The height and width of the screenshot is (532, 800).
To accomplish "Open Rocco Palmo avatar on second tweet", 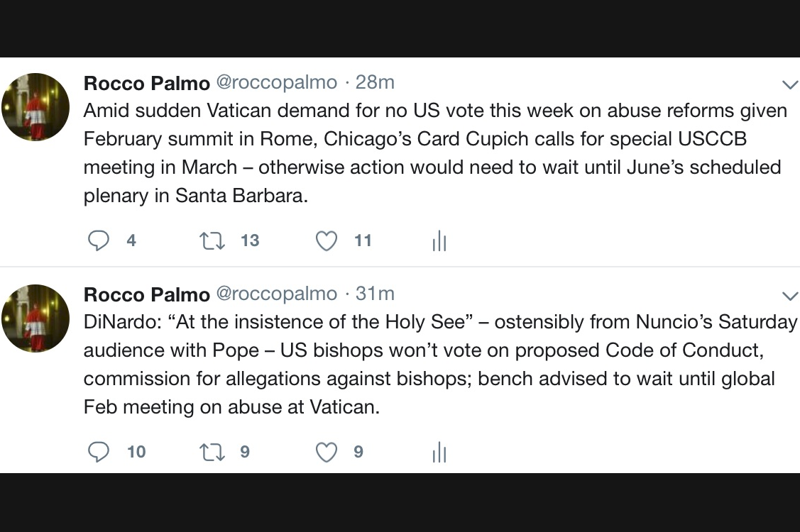I will (x=35, y=318).
